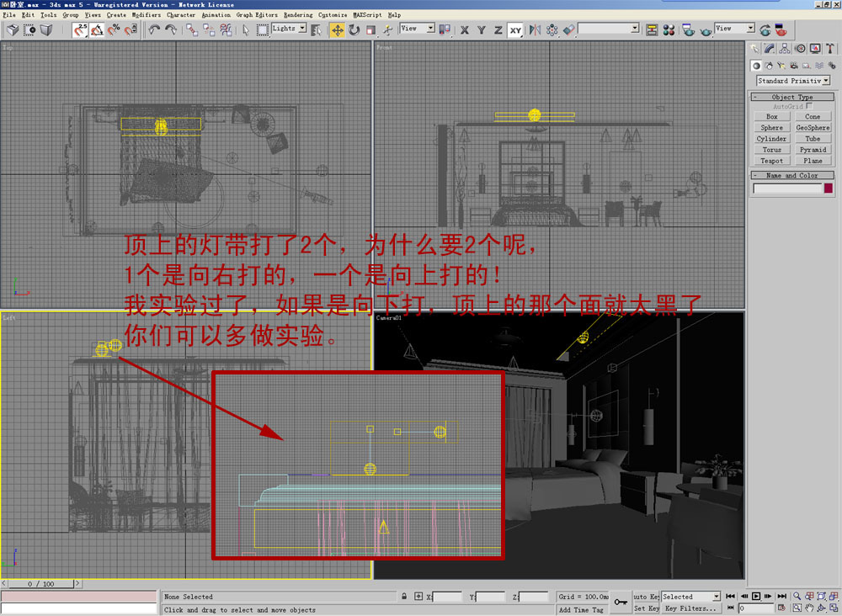Open Select by Name dialog icon
The image size is (842, 616).
coord(317,30)
